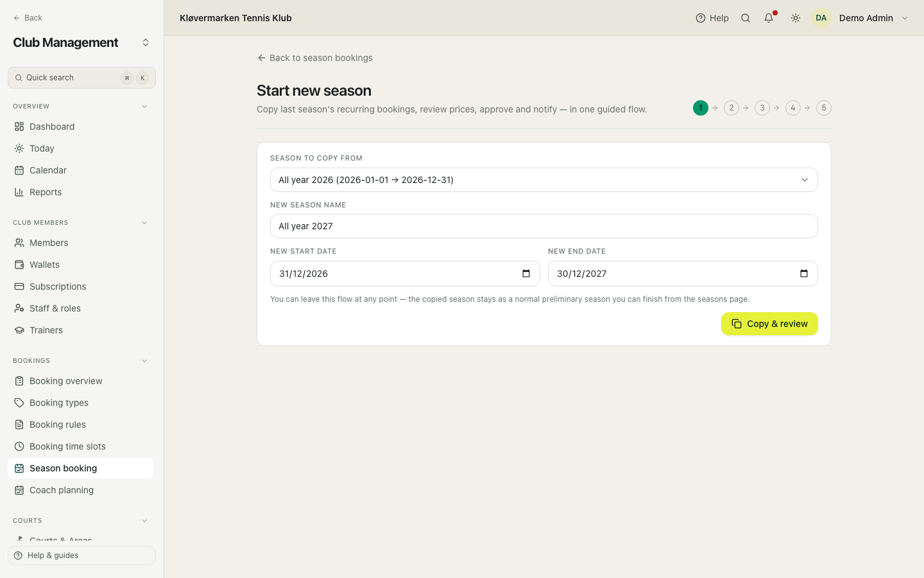Viewport: 924px width, 578px height.
Task: Click the Copy & review button
Action: (769, 324)
